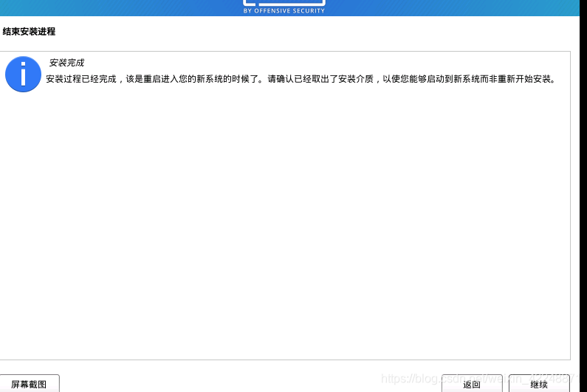The height and width of the screenshot is (392, 587).
Task: Click the 结束安装进程 title text
Action: (29, 32)
